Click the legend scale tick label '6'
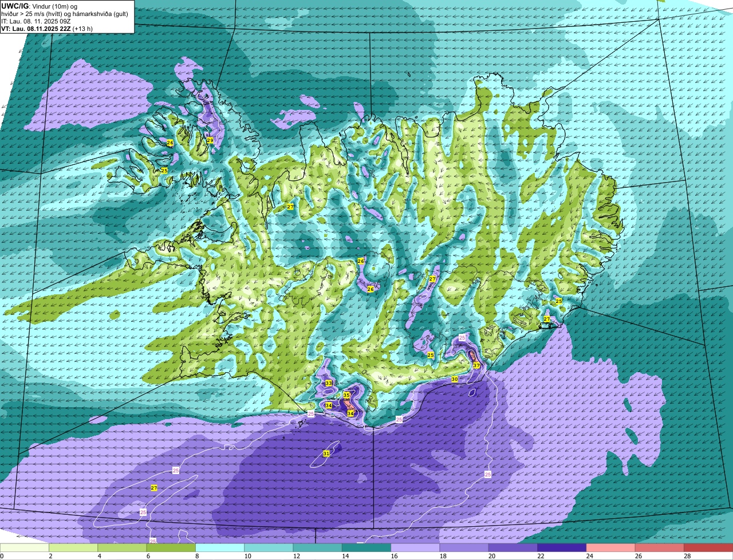Image resolution: width=733 pixels, height=560 pixels. (148, 556)
